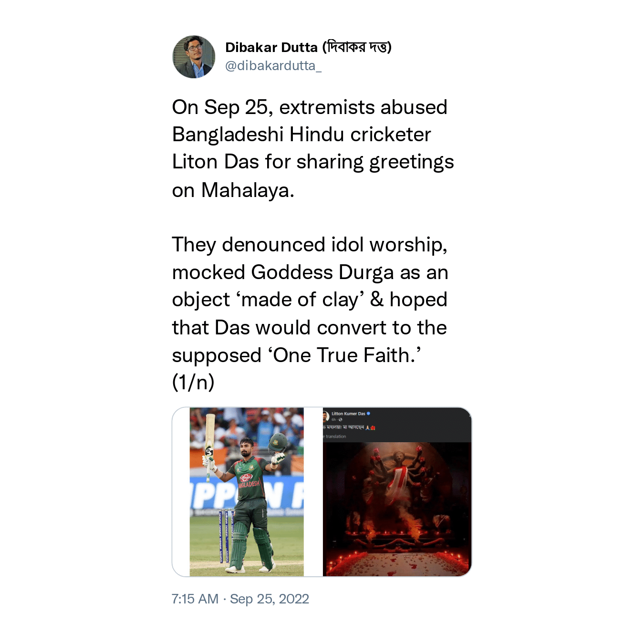Click the translation link in embedded post

tap(334, 436)
